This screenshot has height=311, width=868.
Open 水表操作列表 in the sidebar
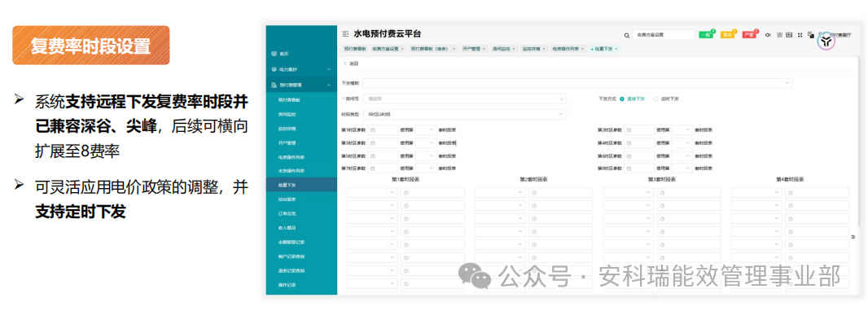(x=301, y=170)
